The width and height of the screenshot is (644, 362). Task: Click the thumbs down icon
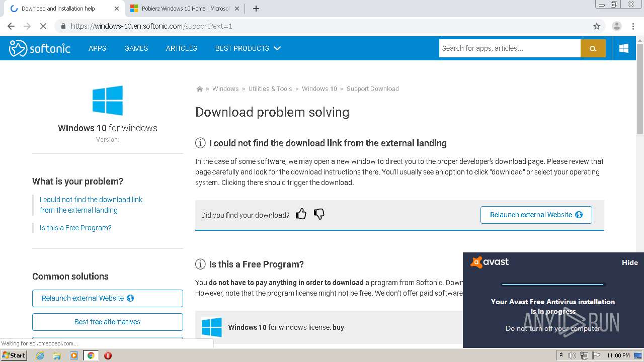click(x=319, y=214)
